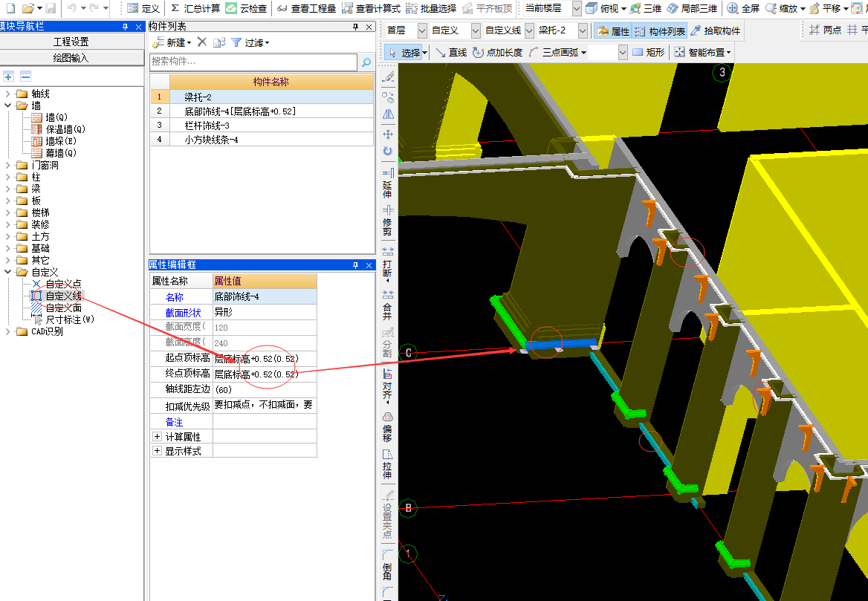The image size is (868, 601).
Task: Click the 打断 break tool
Action: pos(387,264)
